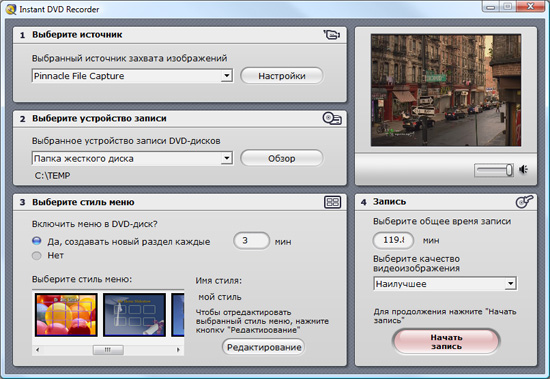
Task: Click the menu style grid icon
Action: click(x=332, y=202)
